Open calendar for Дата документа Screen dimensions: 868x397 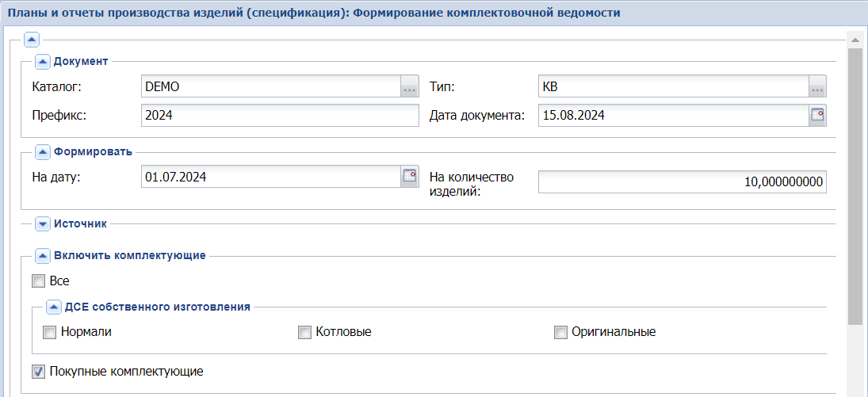click(817, 115)
